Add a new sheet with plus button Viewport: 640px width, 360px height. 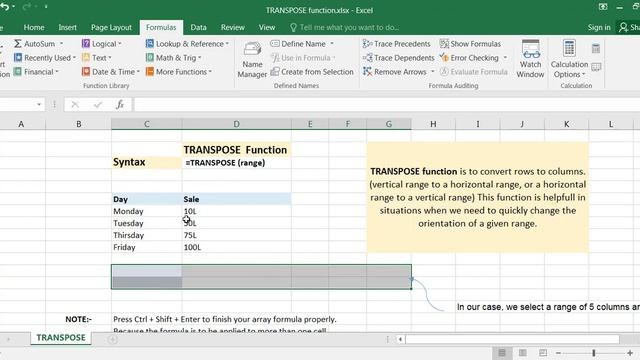113,339
